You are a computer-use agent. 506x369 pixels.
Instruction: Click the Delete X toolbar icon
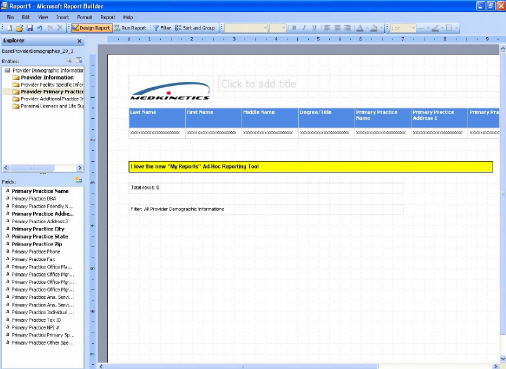pyautogui.click(x=60, y=28)
